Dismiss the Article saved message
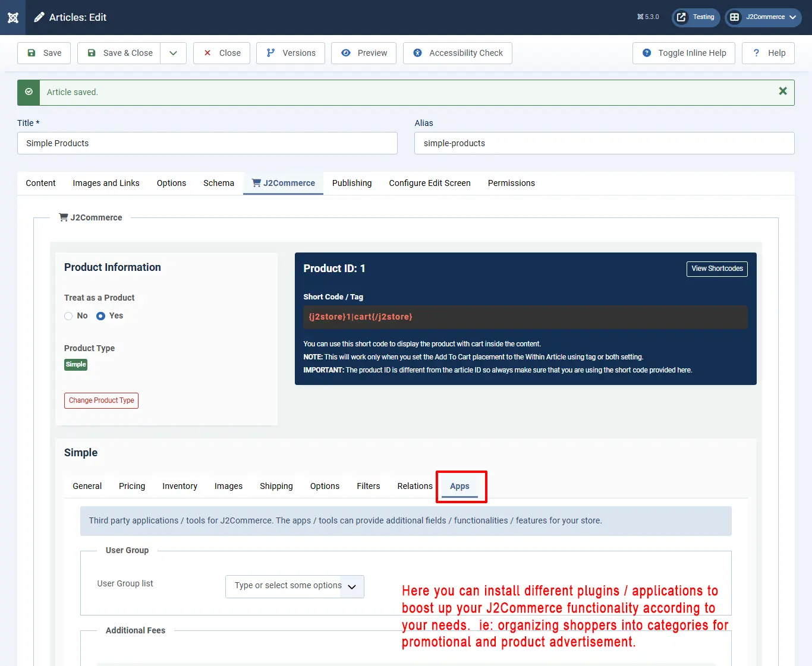 point(783,91)
